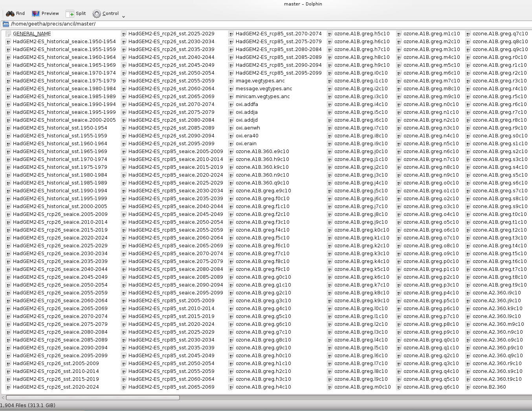The height and width of the screenshot is (411, 532).
Task: Select file ozone.A1B.greg.p0c10
Action: tap(431, 261)
